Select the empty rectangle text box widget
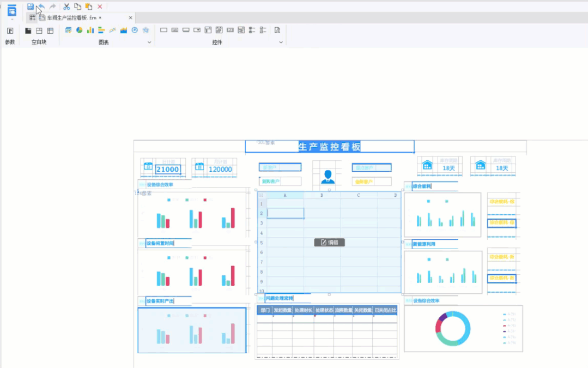The width and height of the screenshot is (588, 368). coord(164,30)
